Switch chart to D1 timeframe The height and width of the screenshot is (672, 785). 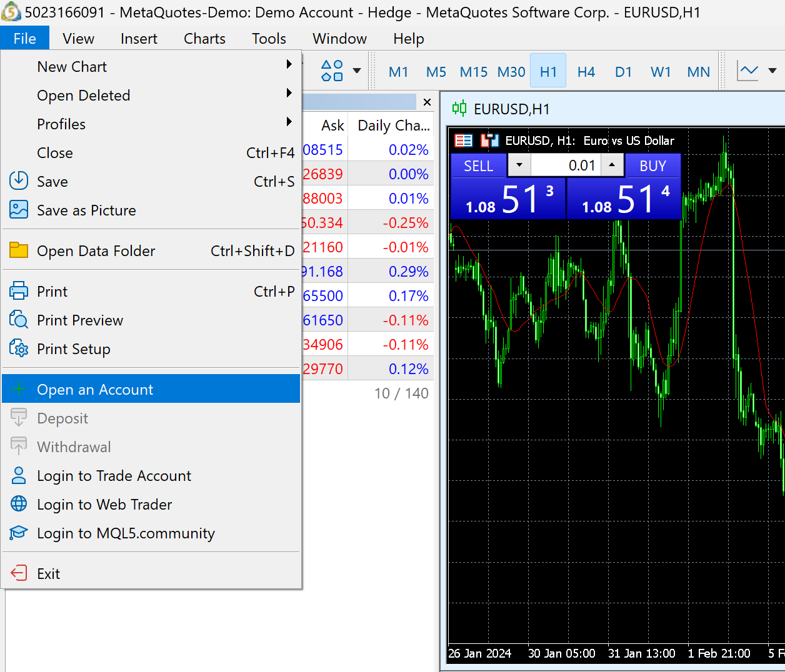[624, 72]
